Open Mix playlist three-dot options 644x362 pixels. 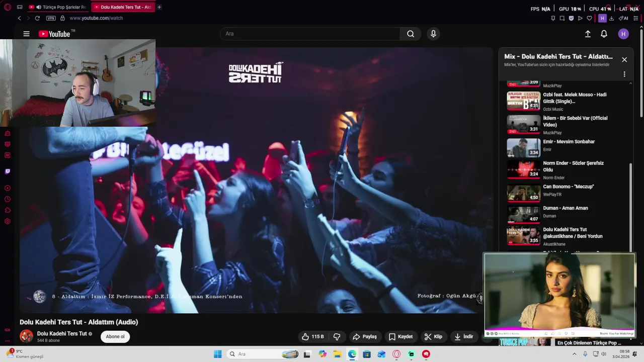(x=624, y=74)
